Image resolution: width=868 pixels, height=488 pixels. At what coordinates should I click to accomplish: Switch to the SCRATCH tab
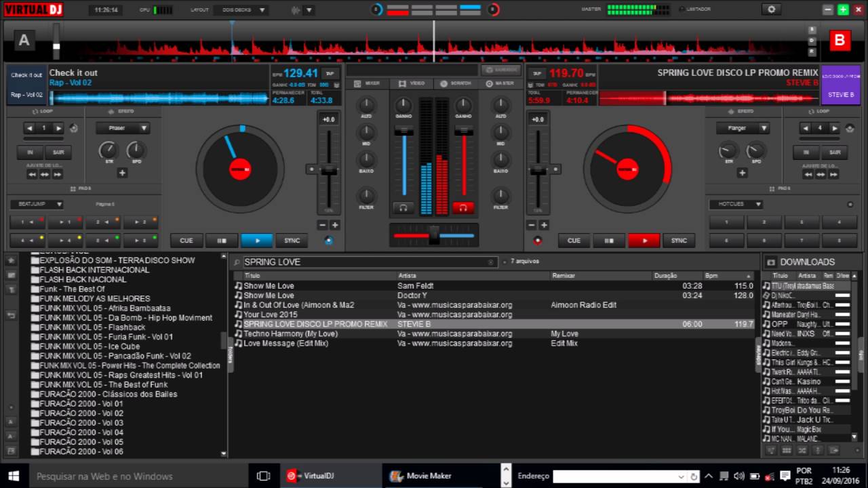[455, 83]
